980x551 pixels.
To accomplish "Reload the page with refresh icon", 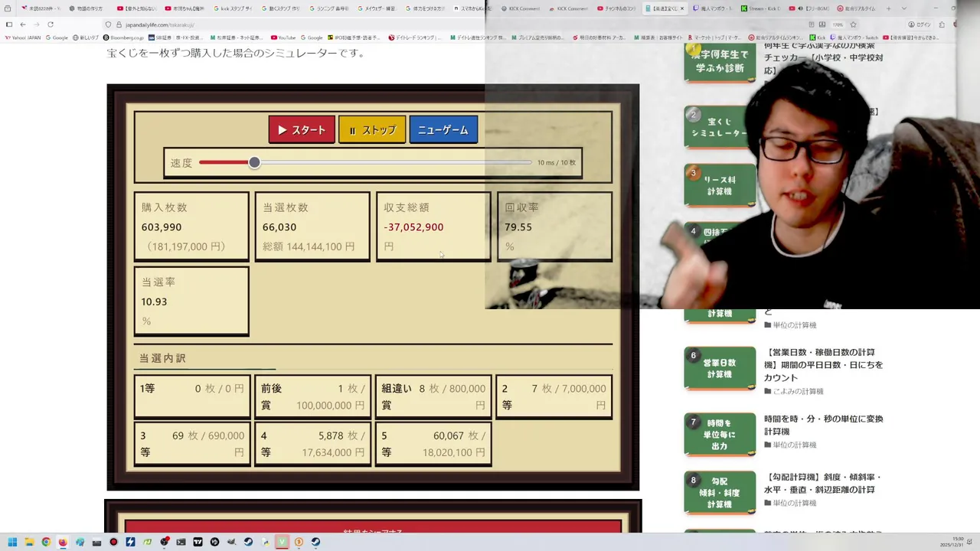I will point(51,24).
